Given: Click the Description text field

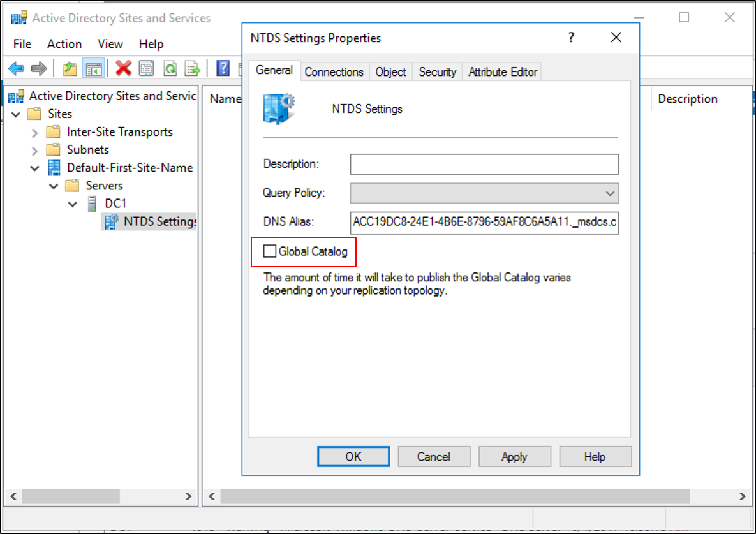Looking at the screenshot, I should 484,164.
